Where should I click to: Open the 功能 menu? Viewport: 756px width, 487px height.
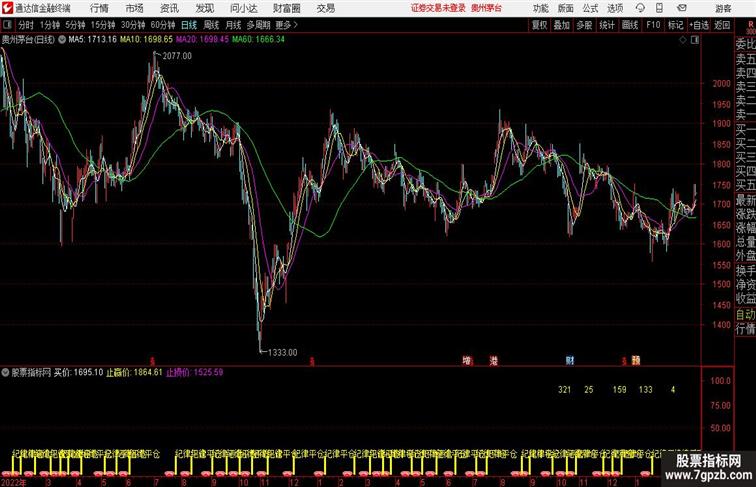(540, 8)
